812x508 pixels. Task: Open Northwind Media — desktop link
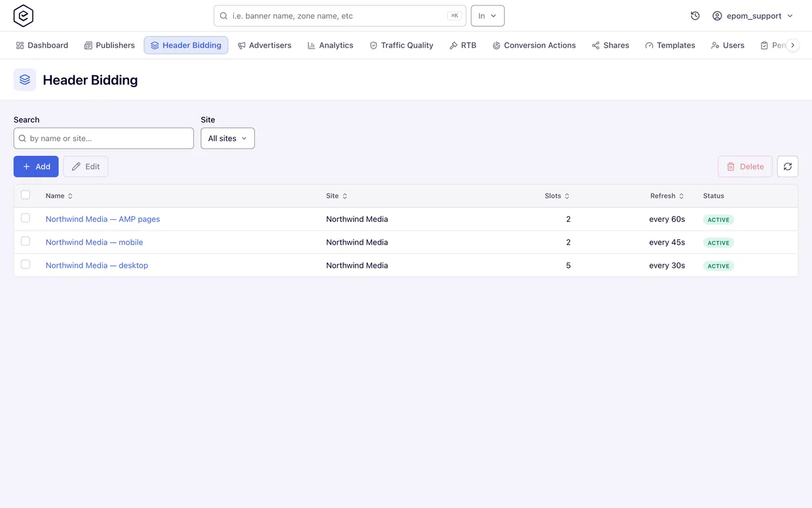[x=97, y=265]
